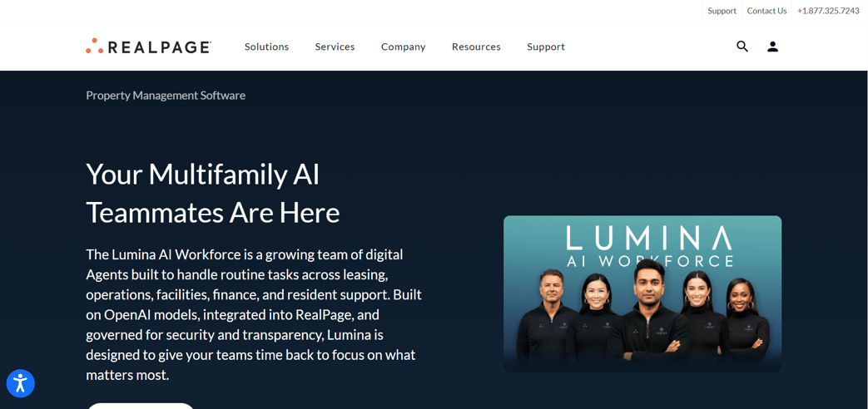Click the LUMINA title inside the banner
The width and height of the screenshot is (868, 409).
coord(649,238)
